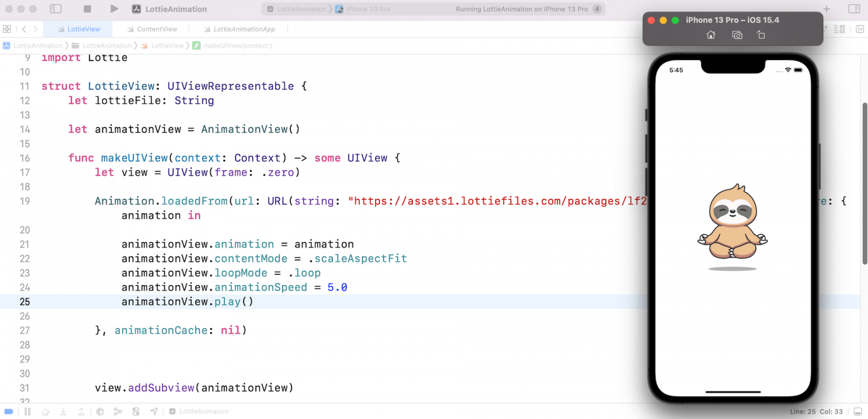Toggle breakpoints activation in debug bar
The width and height of the screenshot is (868, 419).
[x=9, y=411]
